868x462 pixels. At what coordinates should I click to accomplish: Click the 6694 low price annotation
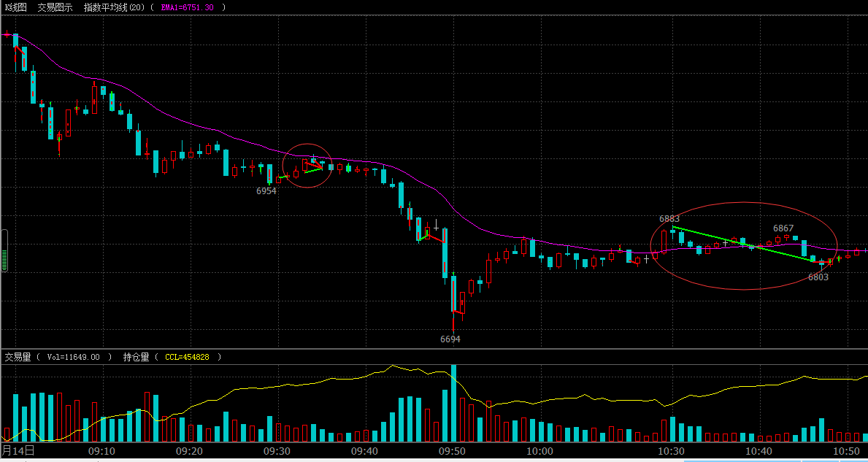[450, 339]
